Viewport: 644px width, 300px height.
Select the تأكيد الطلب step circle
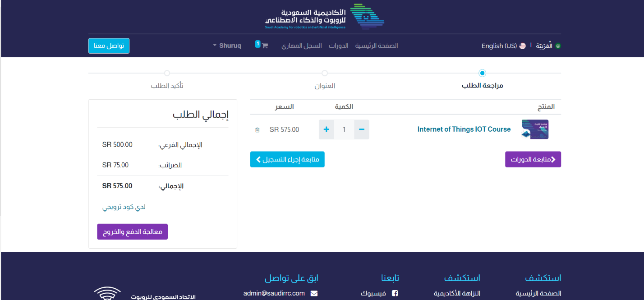click(167, 73)
